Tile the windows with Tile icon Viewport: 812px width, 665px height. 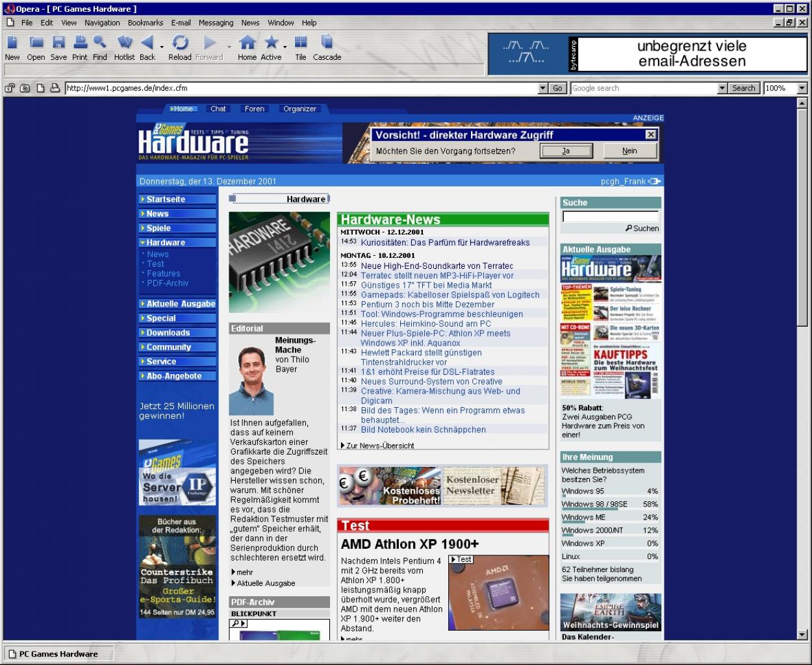point(301,43)
